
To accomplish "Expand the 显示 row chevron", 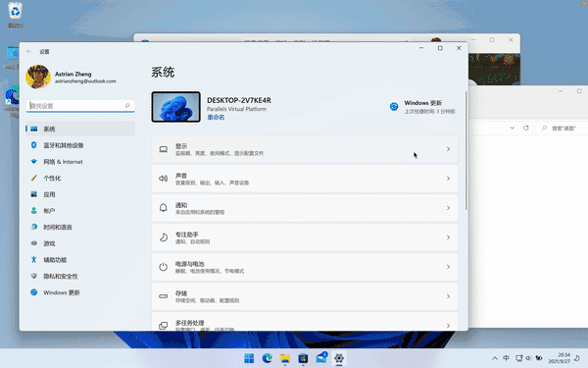I will coord(448,149).
